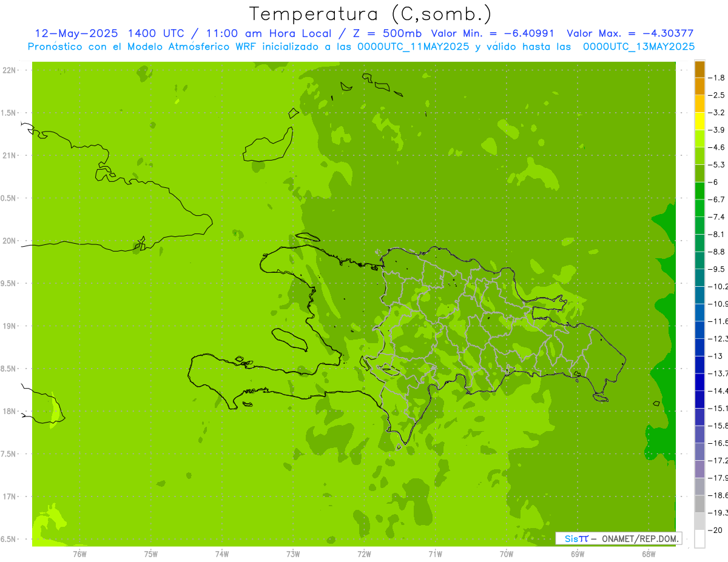The image size is (728, 562).
Task: Click the 74W longitude label
Action: [x=222, y=554]
